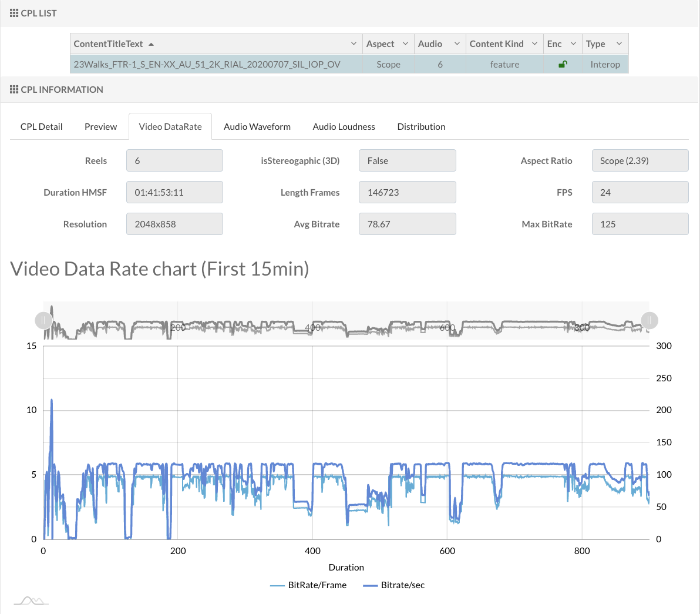
Task: Open the Distribution tab
Action: tap(421, 126)
